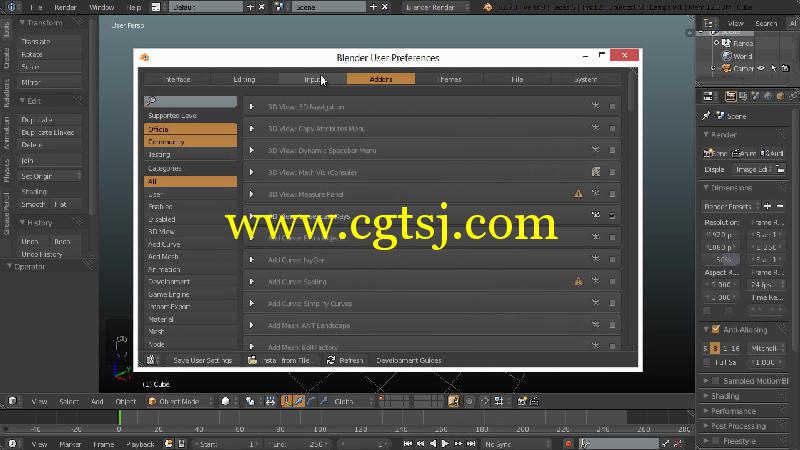The width and height of the screenshot is (800, 450).
Task: Jump to the end frame in timeline
Action: 471,444
